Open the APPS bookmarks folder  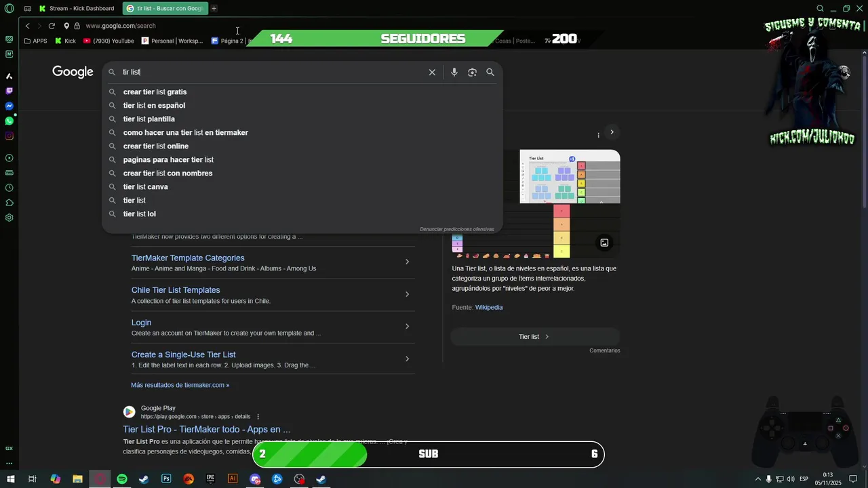click(x=35, y=41)
